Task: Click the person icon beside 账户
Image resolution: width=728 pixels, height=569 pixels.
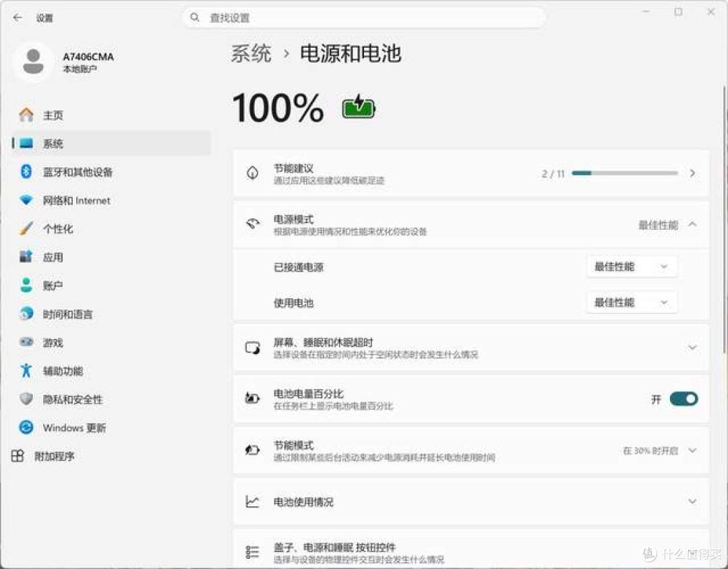Action: 26,285
